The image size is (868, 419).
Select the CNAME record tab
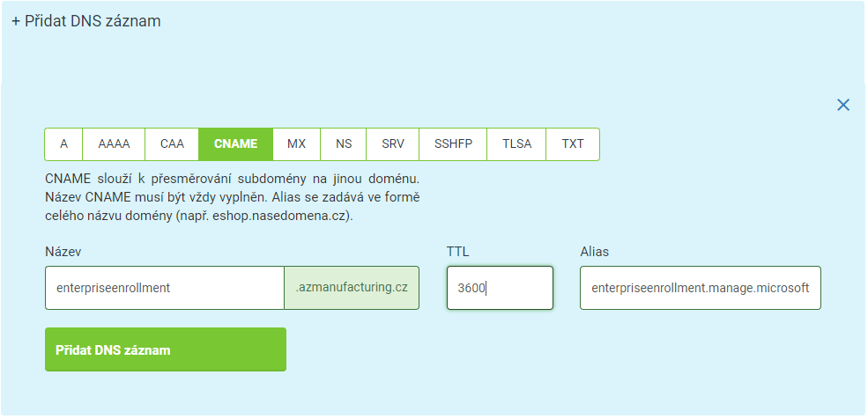coord(236,144)
